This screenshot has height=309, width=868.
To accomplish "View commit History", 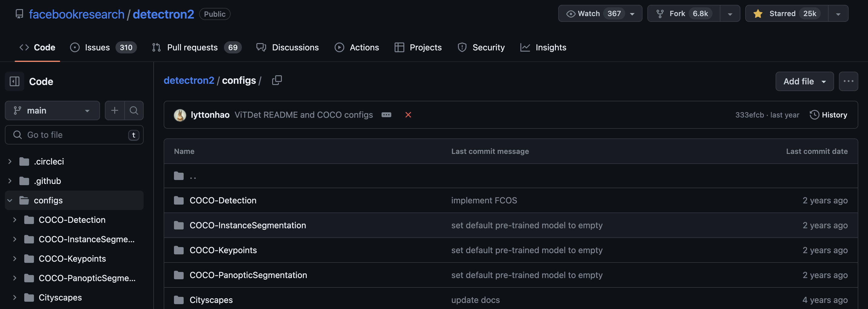I will [829, 115].
